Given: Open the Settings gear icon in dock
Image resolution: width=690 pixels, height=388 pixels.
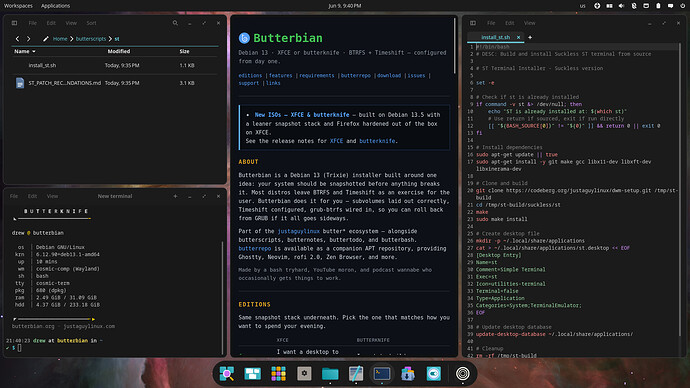Looking at the screenshot, I should (x=304, y=373).
